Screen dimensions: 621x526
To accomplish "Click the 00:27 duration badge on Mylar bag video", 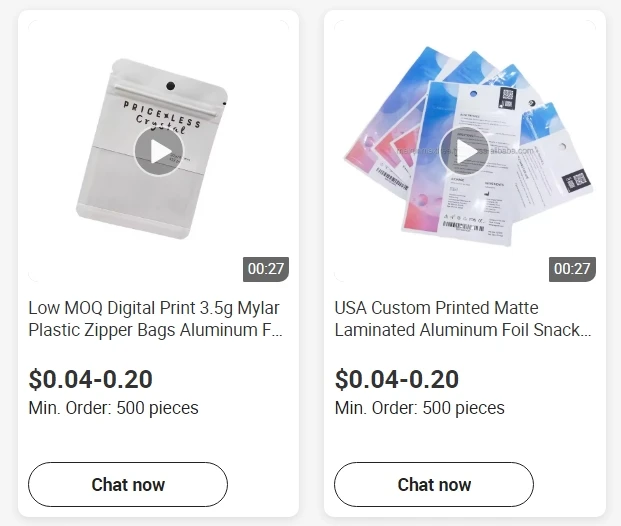I will click(266, 268).
